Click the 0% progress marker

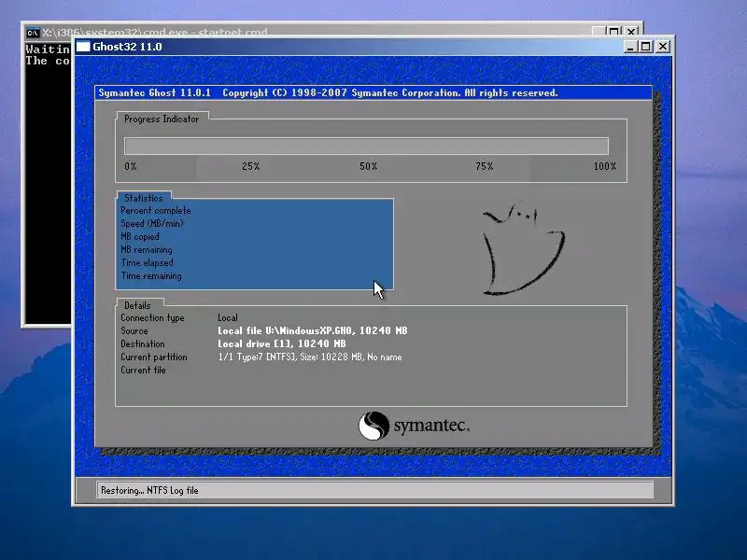click(x=131, y=166)
